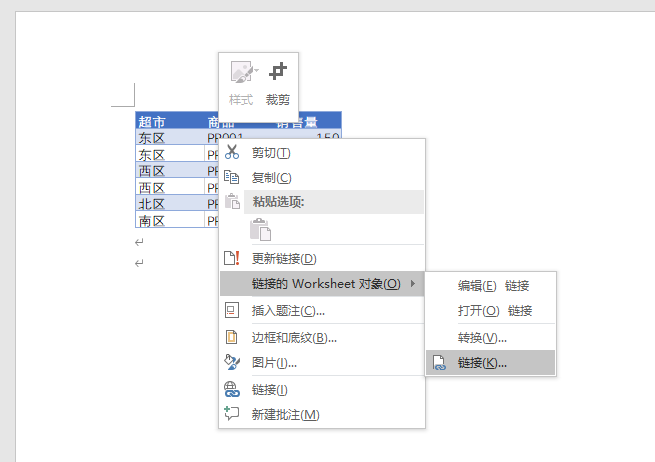This screenshot has height=462, width=655.
Task: Click the 南区 cell in the table
Action: click(153, 220)
